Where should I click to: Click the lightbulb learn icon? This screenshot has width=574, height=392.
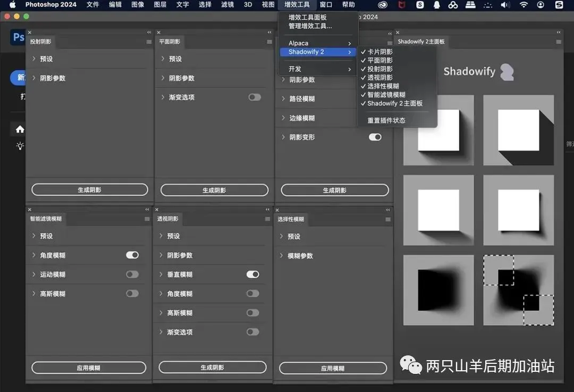20,146
